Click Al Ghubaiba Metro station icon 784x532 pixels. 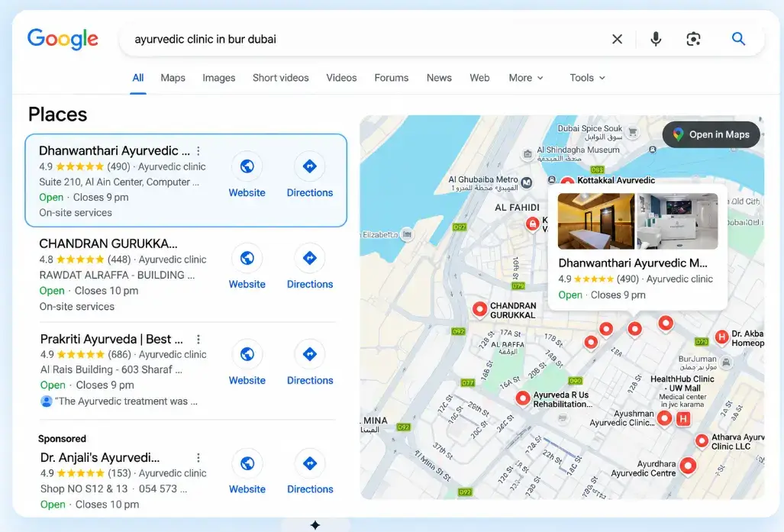[527, 182]
